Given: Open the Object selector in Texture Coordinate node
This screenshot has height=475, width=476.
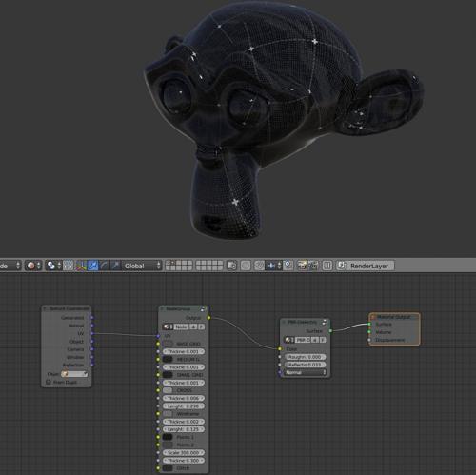Looking at the screenshot, I should tap(74, 374).
